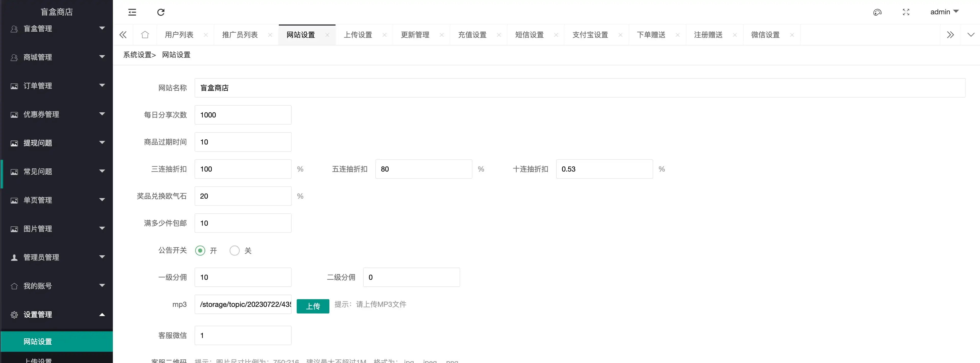Click the 管理员管理 person icon

pyautogui.click(x=14, y=258)
